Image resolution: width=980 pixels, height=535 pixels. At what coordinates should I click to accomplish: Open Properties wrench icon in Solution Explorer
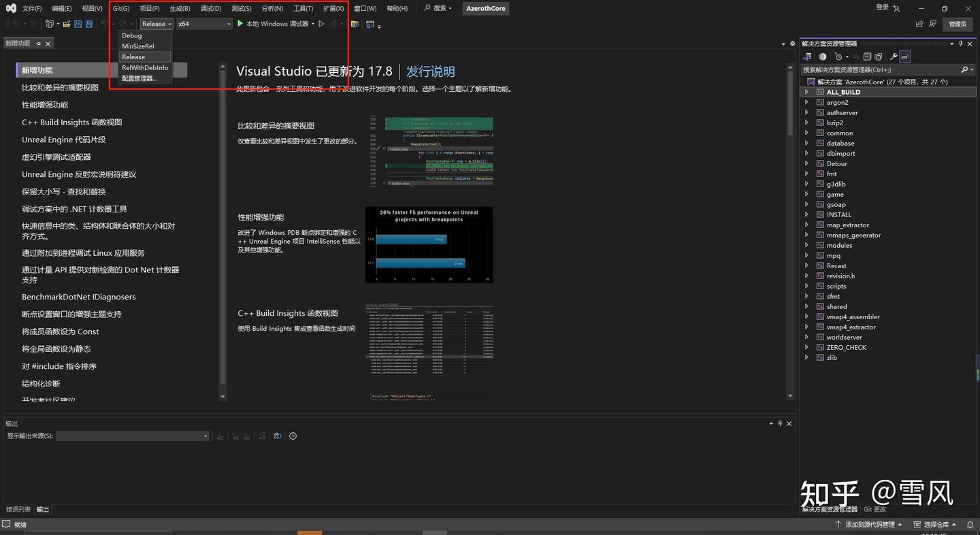pyautogui.click(x=894, y=57)
